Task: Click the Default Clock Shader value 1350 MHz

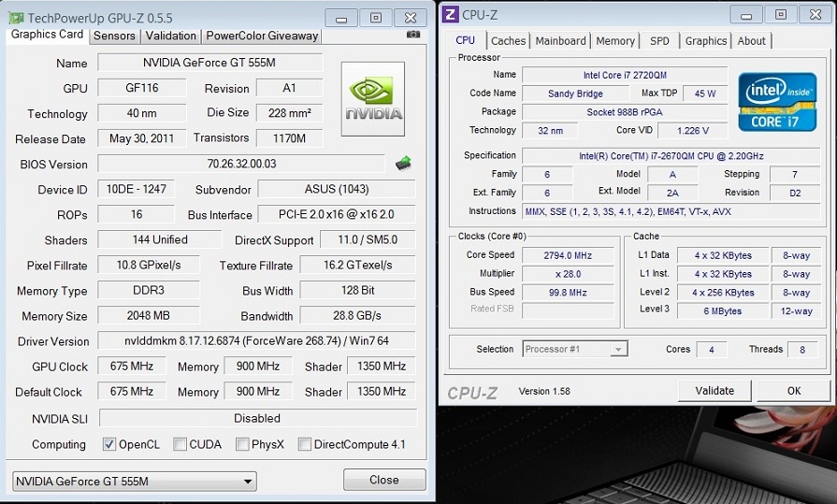Action: coord(382,392)
